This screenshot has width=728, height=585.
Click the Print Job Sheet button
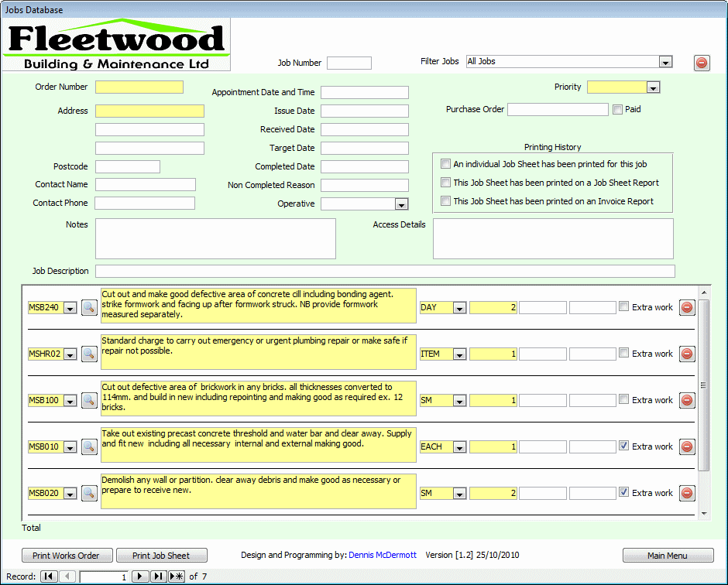click(162, 556)
